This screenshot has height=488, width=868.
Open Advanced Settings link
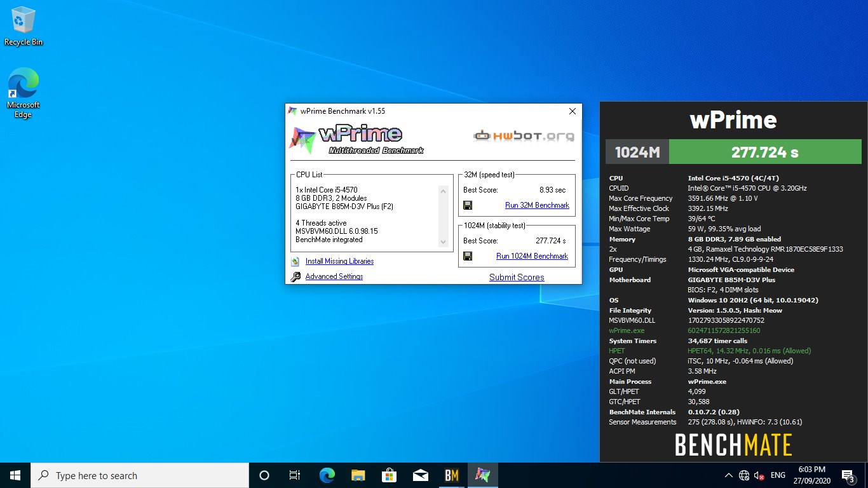(x=334, y=276)
